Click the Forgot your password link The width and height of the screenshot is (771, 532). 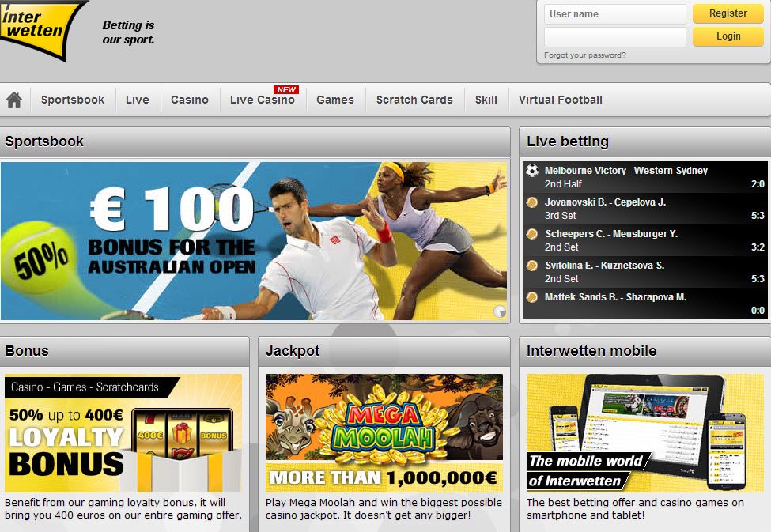(585, 55)
